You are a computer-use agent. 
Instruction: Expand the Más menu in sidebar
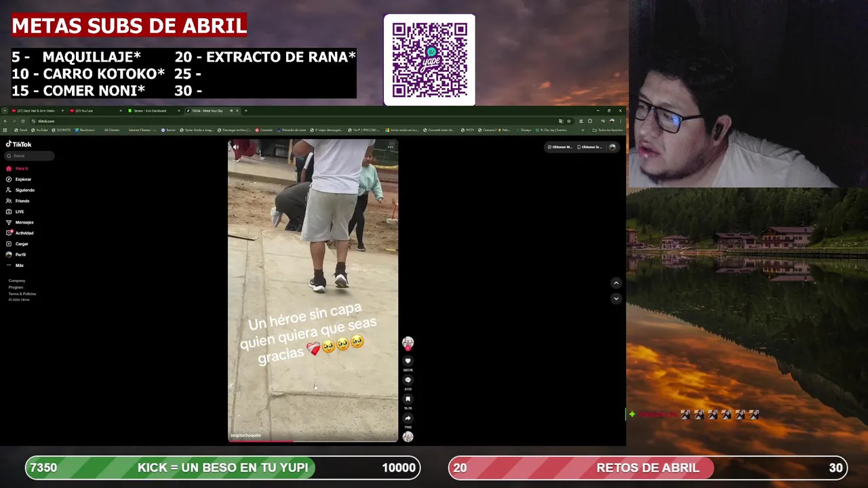click(x=15, y=266)
